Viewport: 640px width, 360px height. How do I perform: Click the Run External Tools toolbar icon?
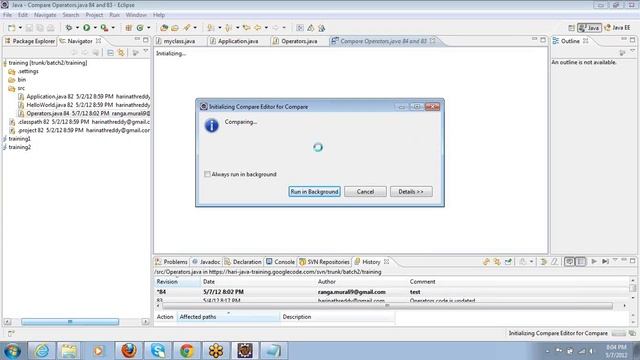[x=104, y=28]
